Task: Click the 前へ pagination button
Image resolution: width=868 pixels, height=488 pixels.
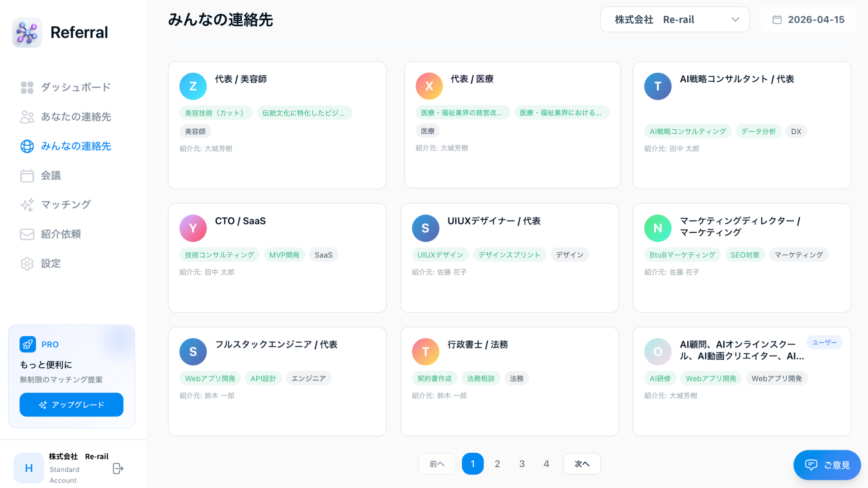Action: (437, 464)
